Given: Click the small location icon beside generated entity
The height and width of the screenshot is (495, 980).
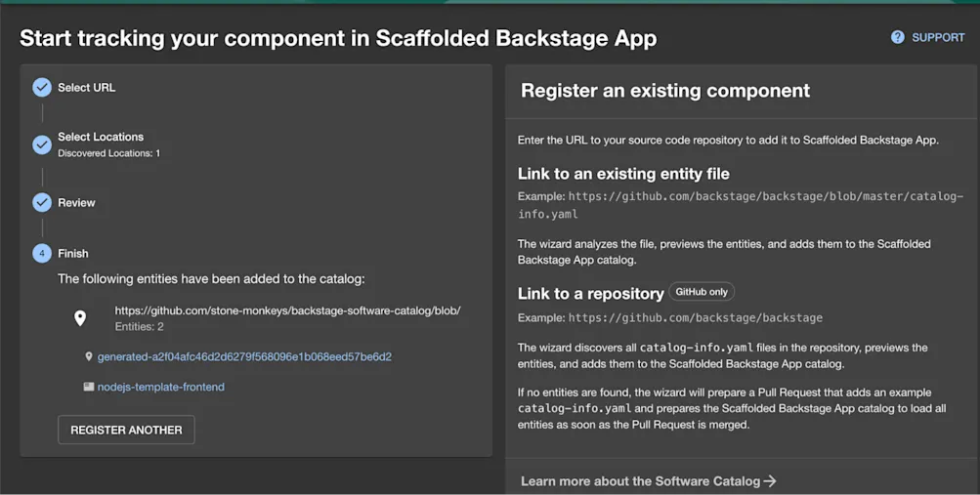Looking at the screenshot, I should (89, 357).
